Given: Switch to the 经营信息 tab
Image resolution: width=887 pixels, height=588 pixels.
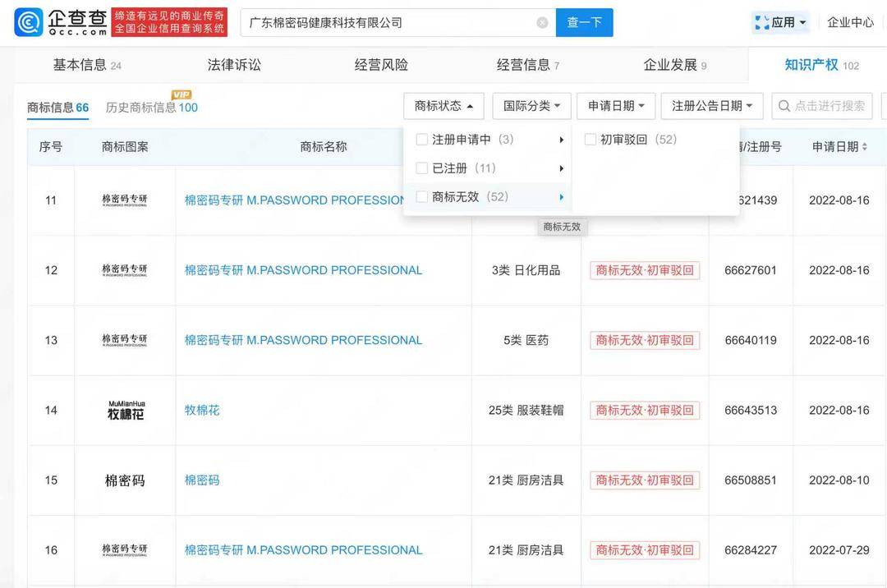Looking at the screenshot, I should pyautogui.click(x=528, y=65).
